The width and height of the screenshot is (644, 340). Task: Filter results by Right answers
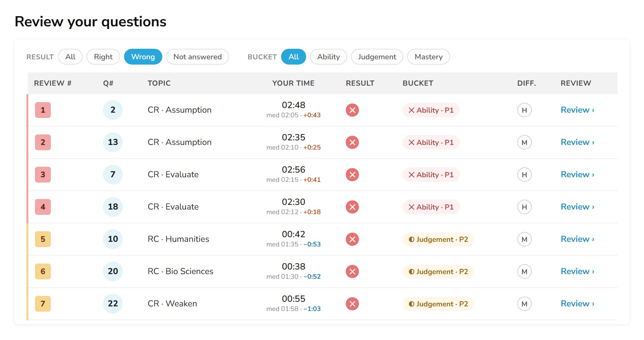[x=103, y=57]
